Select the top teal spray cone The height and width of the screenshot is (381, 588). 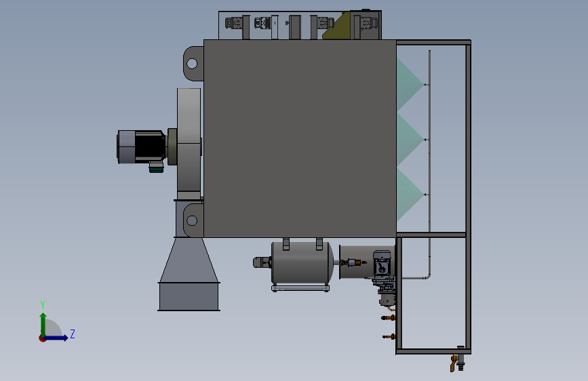click(408, 84)
